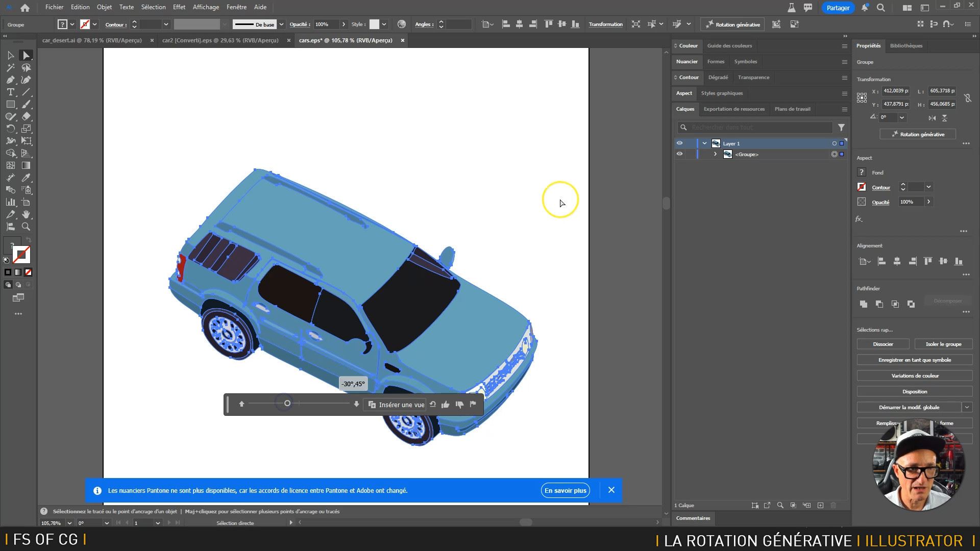Open the zoom level dropdown

[69, 523]
